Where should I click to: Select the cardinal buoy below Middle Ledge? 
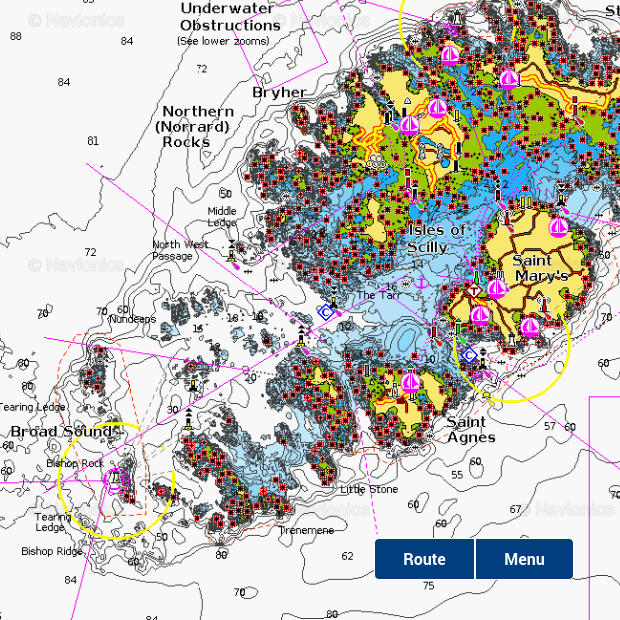point(232,250)
